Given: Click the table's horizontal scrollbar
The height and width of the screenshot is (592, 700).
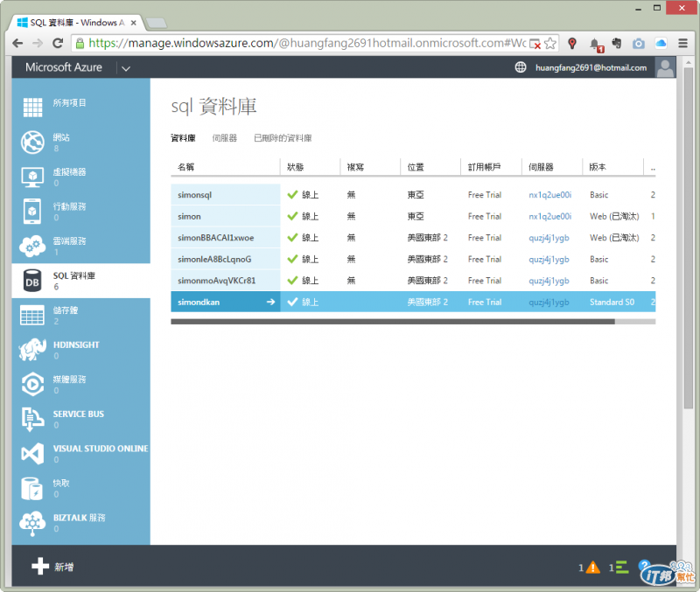Looking at the screenshot, I should (393, 322).
